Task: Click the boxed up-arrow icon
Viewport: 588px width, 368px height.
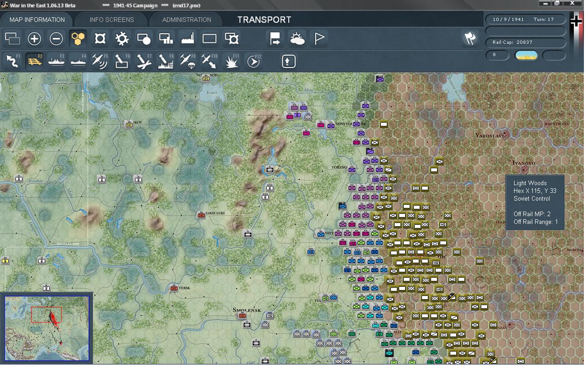Action: pyautogui.click(x=288, y=61)
